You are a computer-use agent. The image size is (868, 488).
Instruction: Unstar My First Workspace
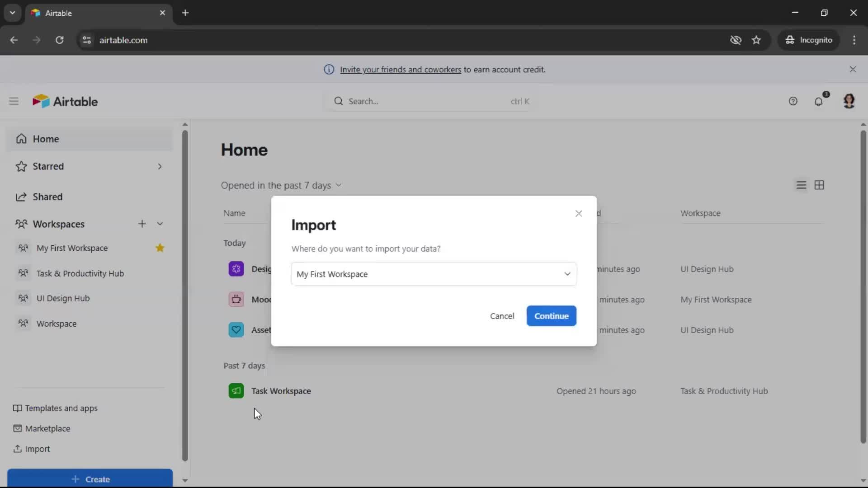[x=160, y=248]
